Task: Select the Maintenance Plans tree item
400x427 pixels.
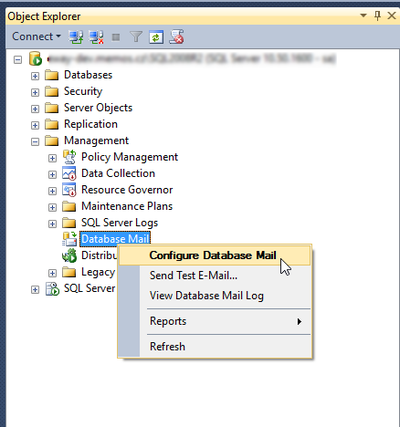Action: coord(127,206)
